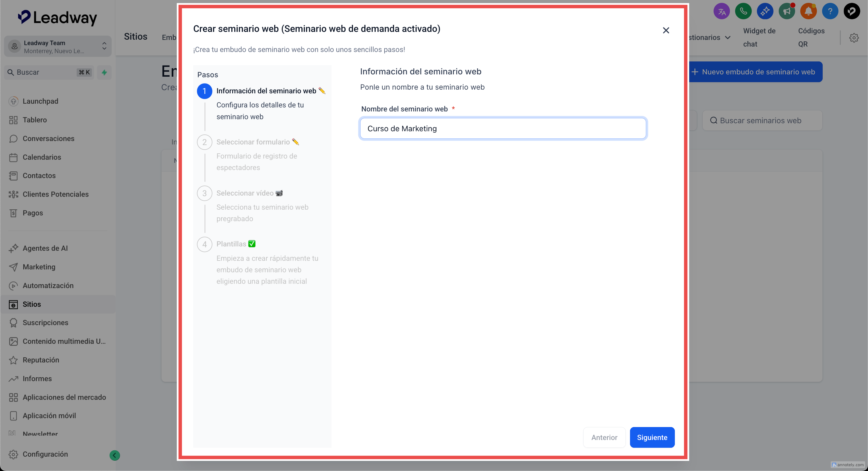Click the lightning bolt quick actions icon
868x471 pixels.
(104, 72)
